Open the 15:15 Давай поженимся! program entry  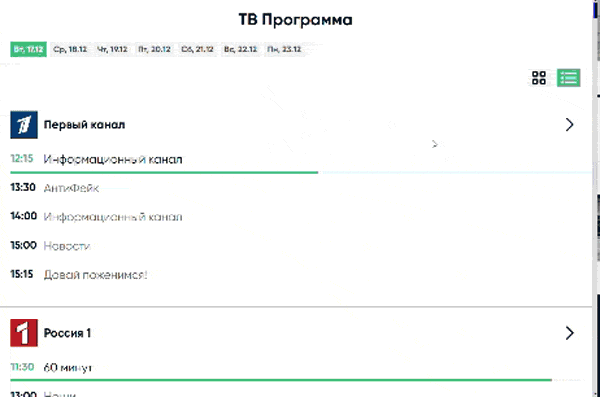point(79,274)
